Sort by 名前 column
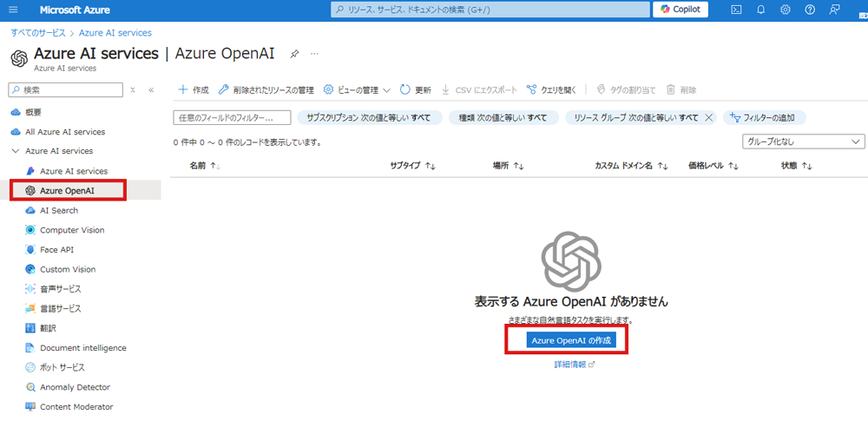 point(206,166)
